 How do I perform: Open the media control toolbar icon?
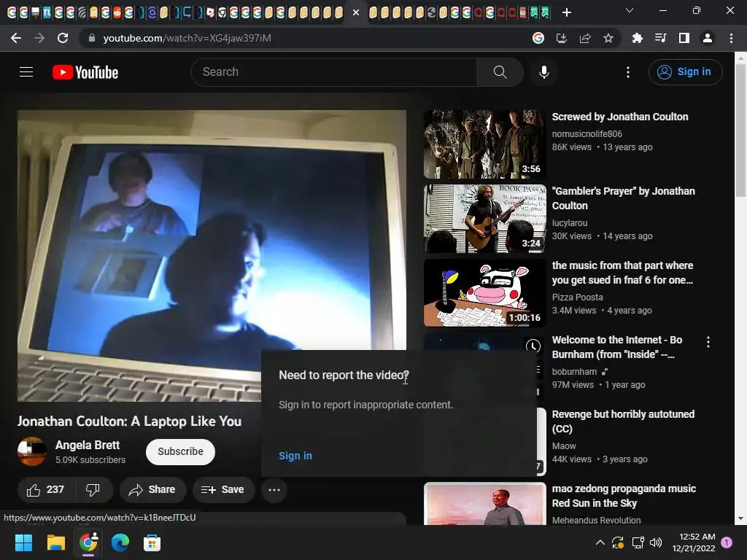[660, 38]
